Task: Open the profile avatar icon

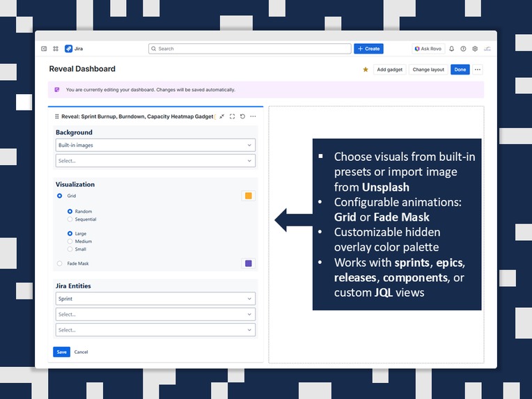Action: point(487,49)
